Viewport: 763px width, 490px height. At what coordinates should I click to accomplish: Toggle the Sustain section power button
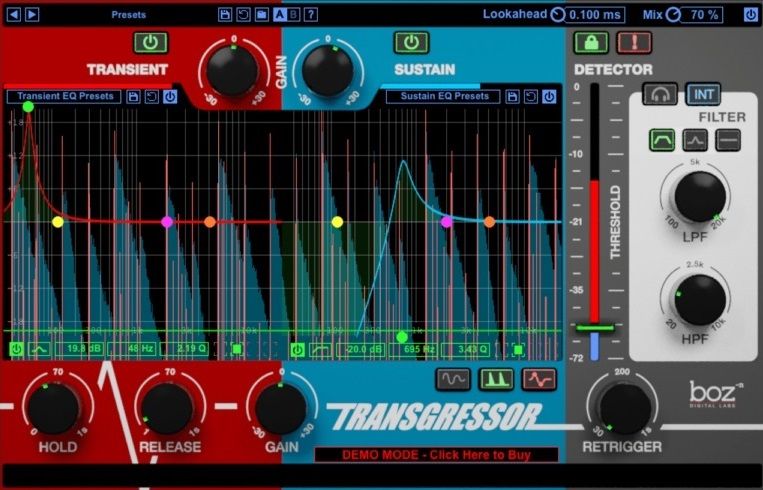coord(411,43)
